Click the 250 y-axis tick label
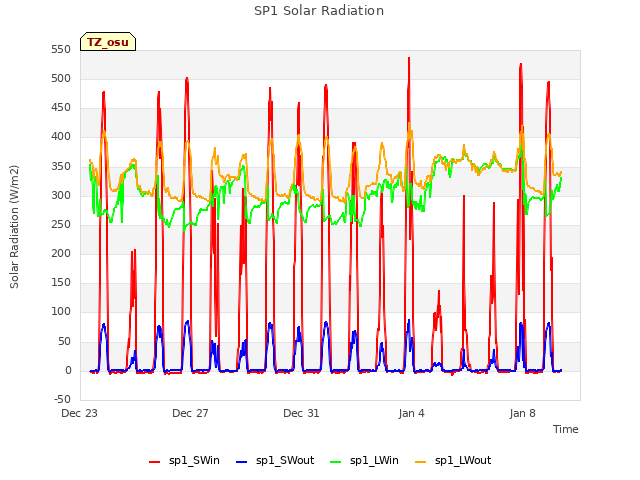This screenshot has width=640, height=480. tap(61, 224)
